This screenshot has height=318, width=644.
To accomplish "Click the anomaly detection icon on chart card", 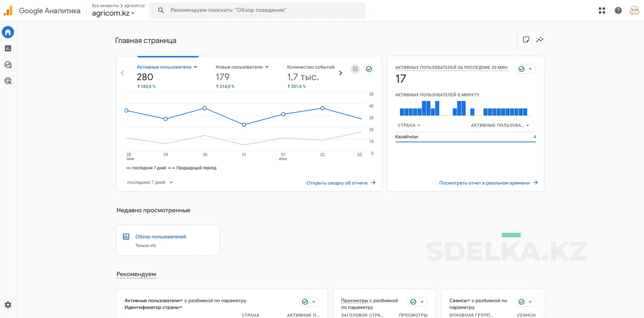I will point(355,69).
